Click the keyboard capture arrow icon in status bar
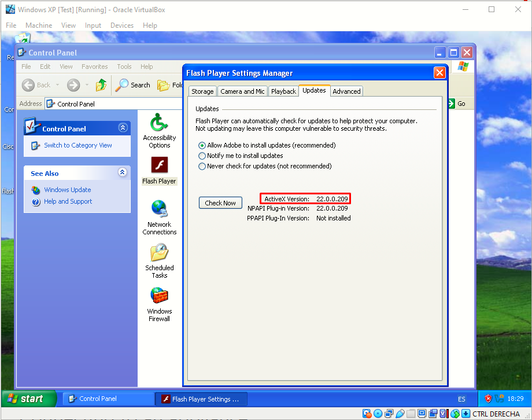The width and height of the screenshot is (532, 420). click(x=466, y=414)
